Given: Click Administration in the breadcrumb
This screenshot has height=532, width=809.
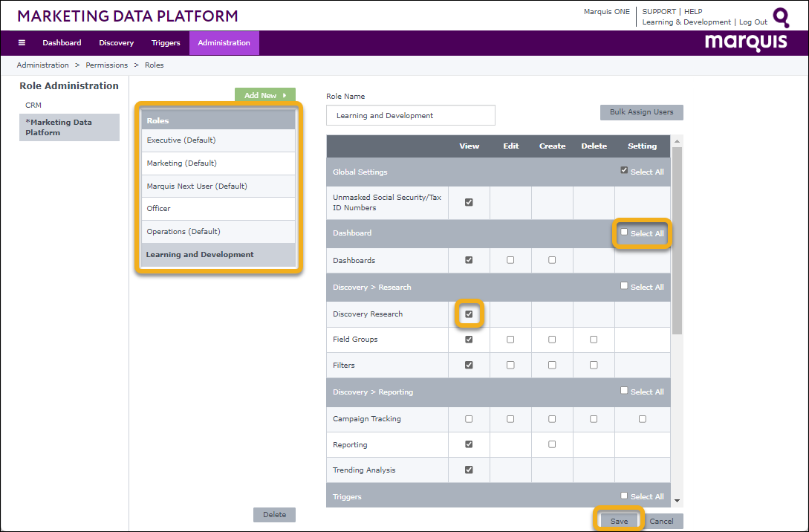Looking at the screenshot, I should (43, 65).
